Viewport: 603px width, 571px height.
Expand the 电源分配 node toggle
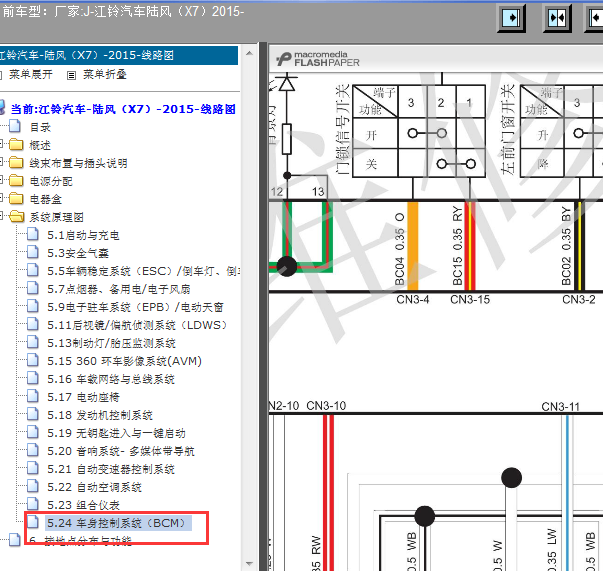(x=1, y=181)
